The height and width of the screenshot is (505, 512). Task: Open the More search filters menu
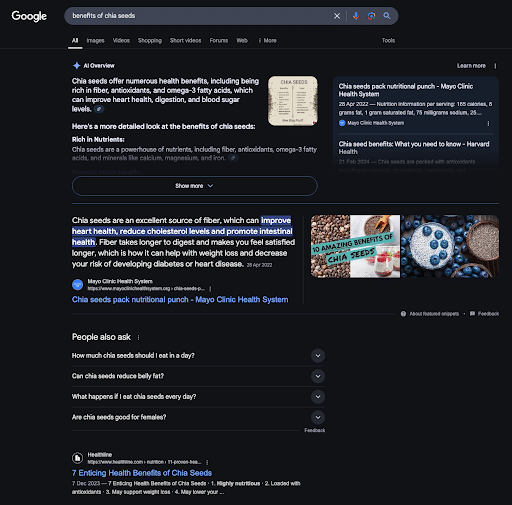click(x=267, y=41)
